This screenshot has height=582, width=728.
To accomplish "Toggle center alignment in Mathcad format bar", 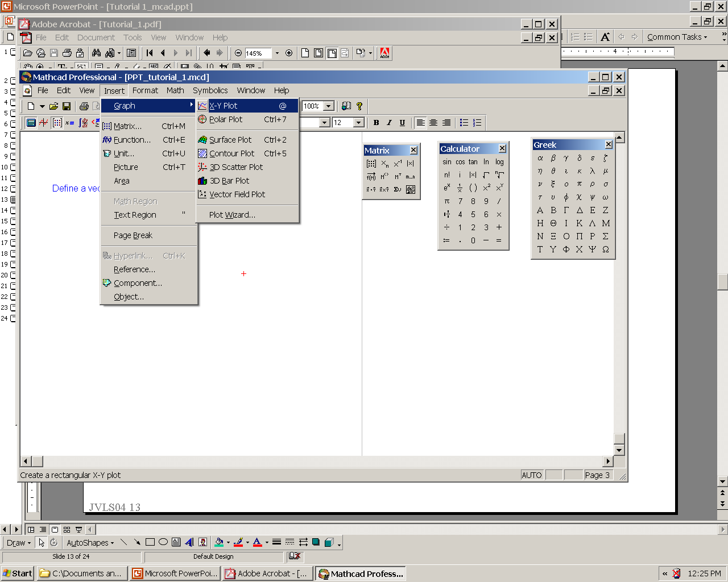I will (433, 123).
